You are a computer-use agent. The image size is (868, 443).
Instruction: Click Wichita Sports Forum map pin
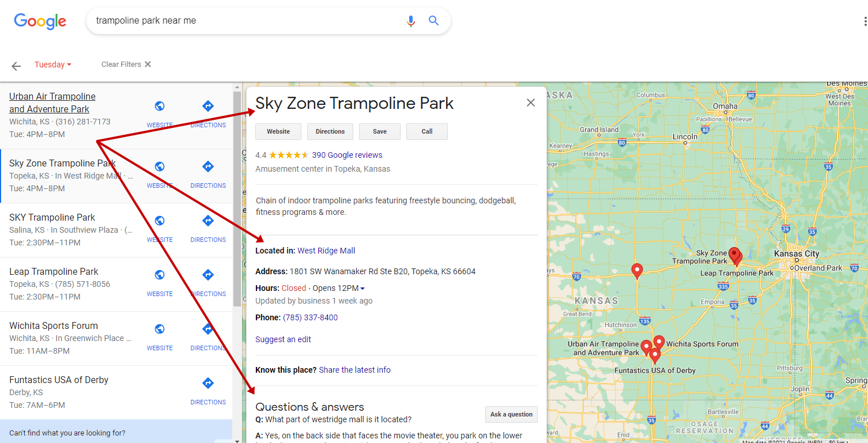coord(659,343)
